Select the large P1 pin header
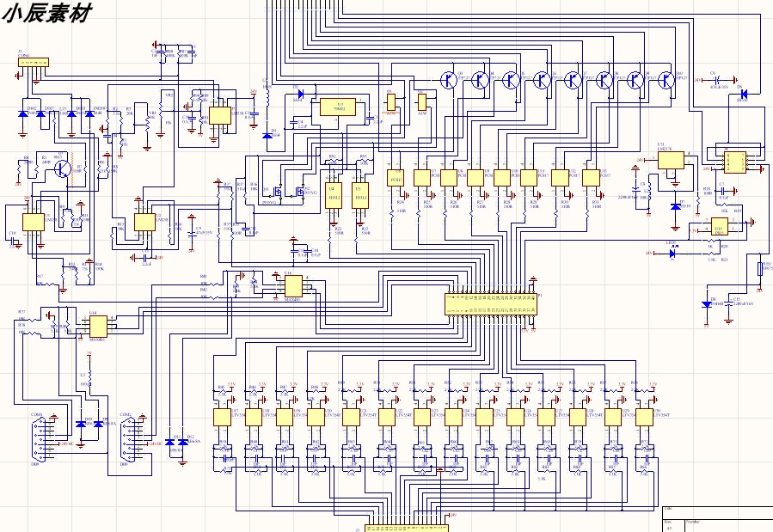The width and height of the screenshot is (773, 532). coord(490,304)
